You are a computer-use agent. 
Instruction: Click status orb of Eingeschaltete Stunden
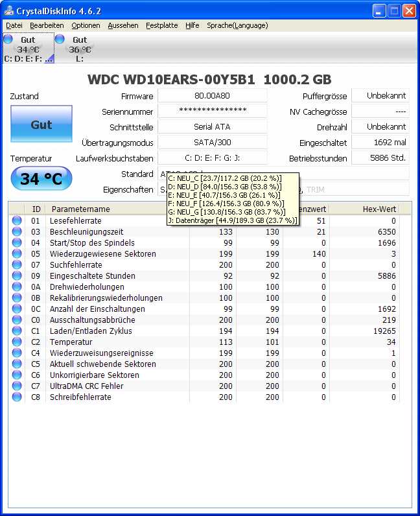click(17, 276)
